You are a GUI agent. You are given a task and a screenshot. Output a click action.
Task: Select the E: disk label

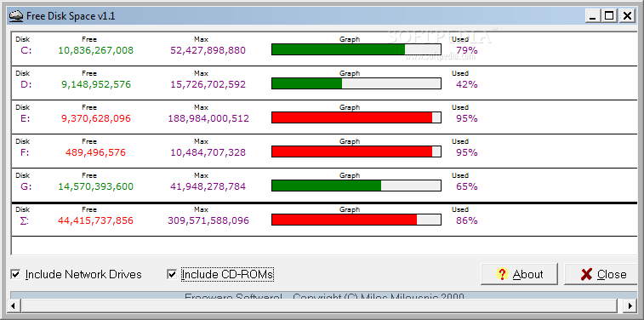(x=26, y=118)
